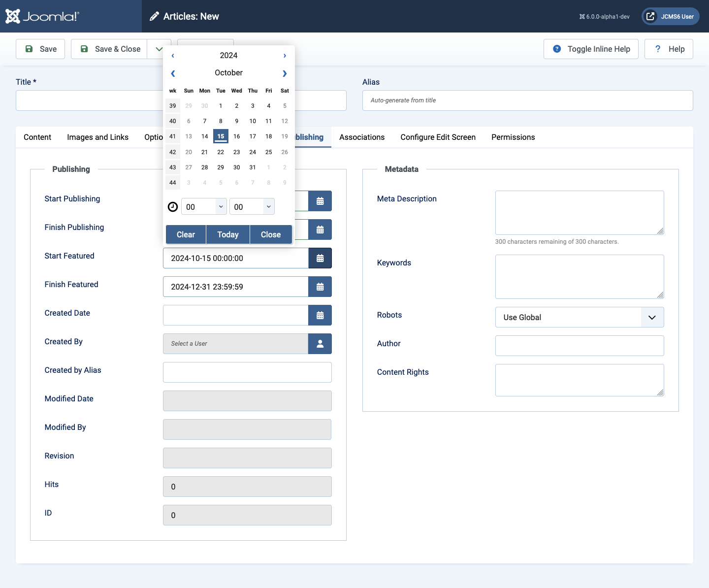Click the Created By user select icon
This screenshot has height=588, width=709.
(320, 344)
